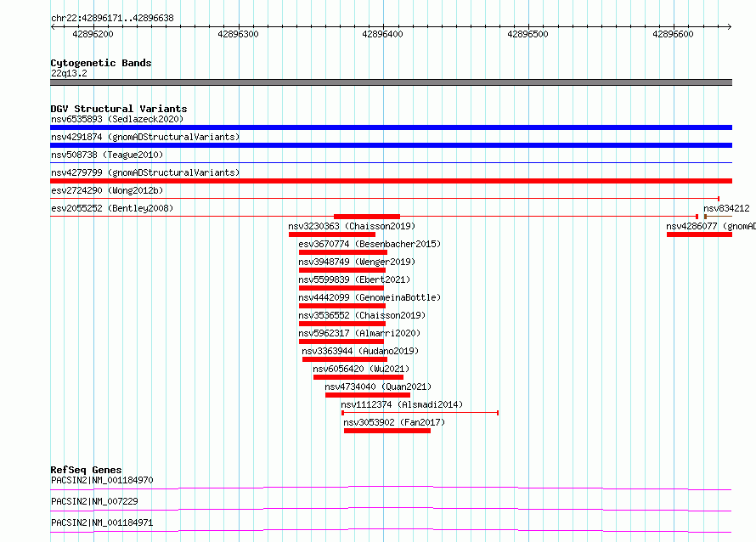Click nsv5962317 (Almarri2020) label
The width and height of the screenshot is (756, 542).
coord(359,333)
